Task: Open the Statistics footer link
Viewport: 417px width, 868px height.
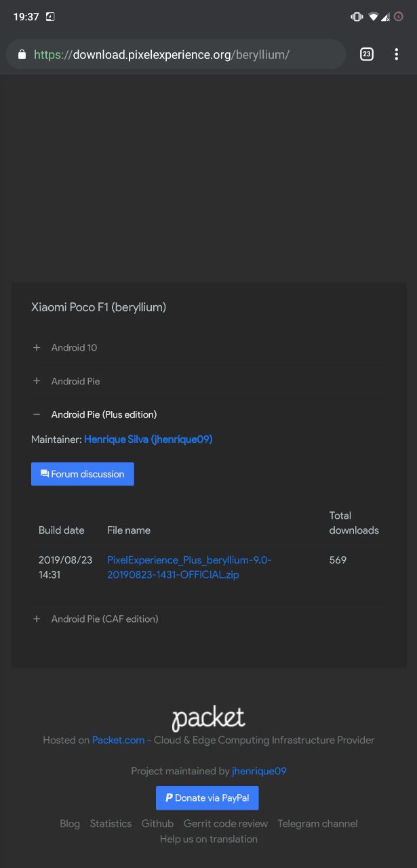Action: [x=111, y=823]
